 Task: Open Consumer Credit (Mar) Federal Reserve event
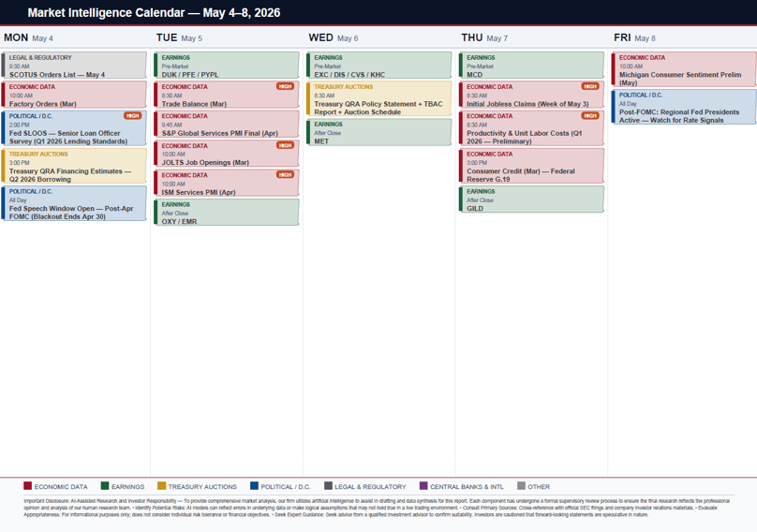pyautogui.click(x=531, y=166)
